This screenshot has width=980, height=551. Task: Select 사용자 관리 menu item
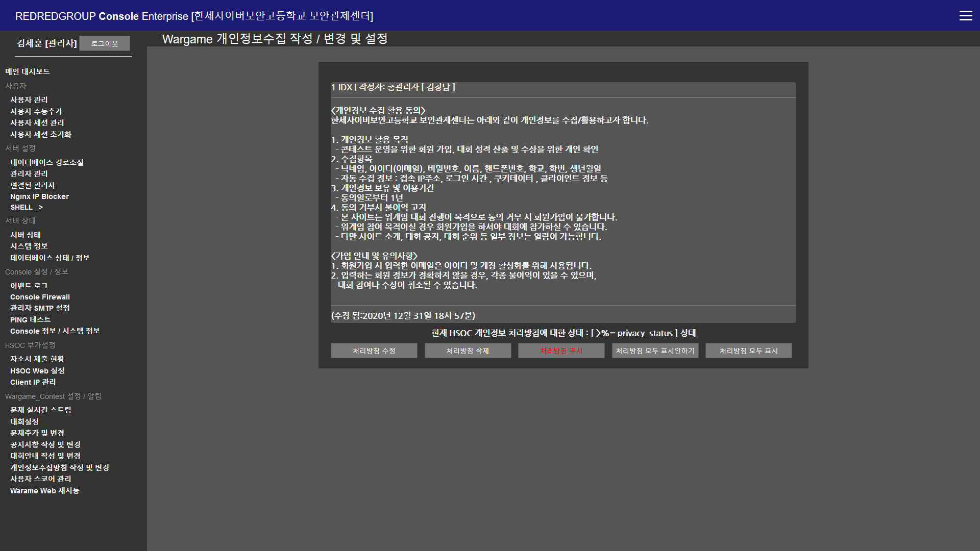(29, 100)
